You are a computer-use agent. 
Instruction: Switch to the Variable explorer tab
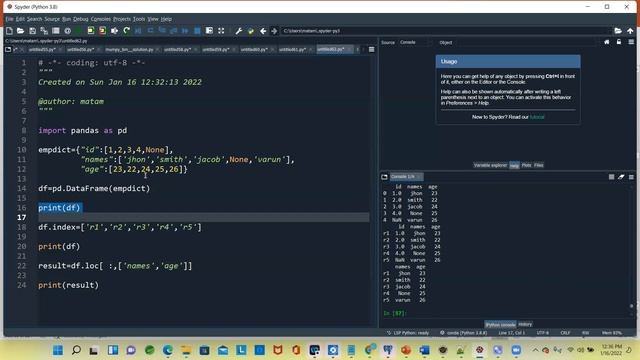tap(490, 165)
